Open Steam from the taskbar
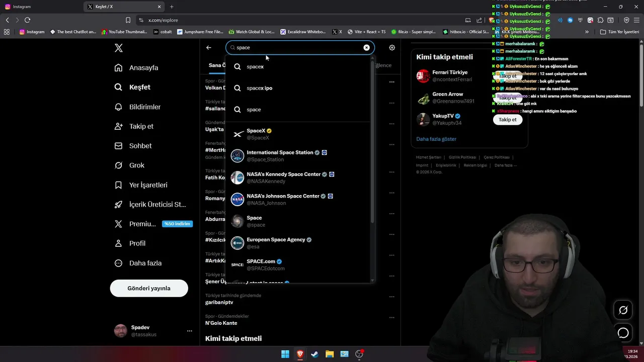The width and height of the screenshot is (644, 362). (314, 354)
